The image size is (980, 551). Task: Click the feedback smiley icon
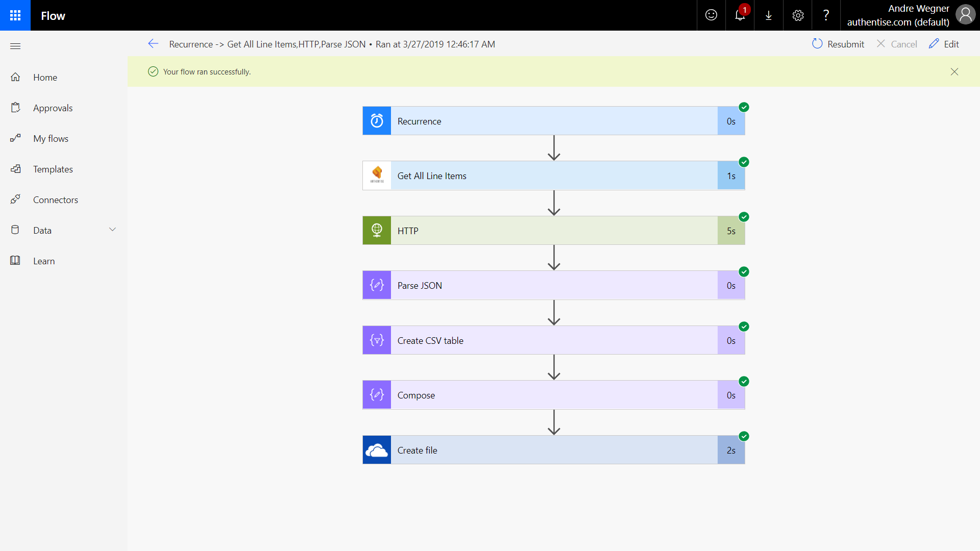coord(711,15)
